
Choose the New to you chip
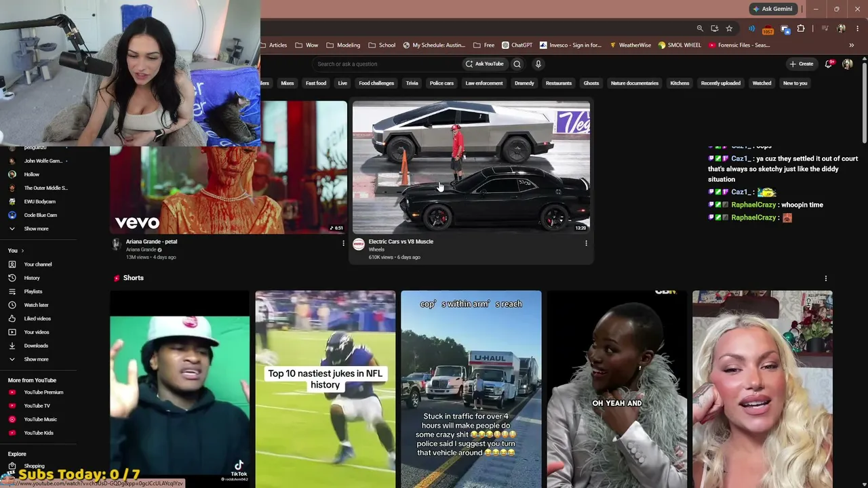click(x=795, y=83)
